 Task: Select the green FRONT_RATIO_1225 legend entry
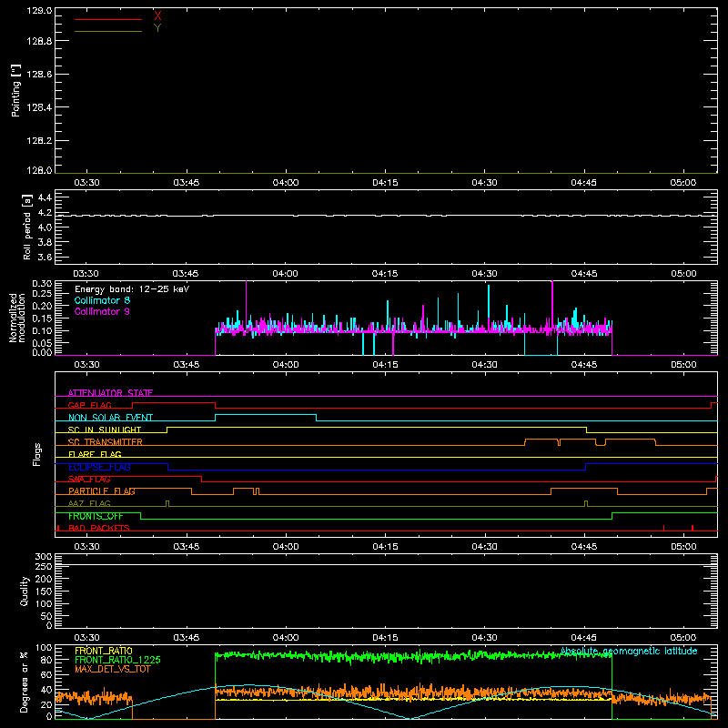(x=117, y=660)
